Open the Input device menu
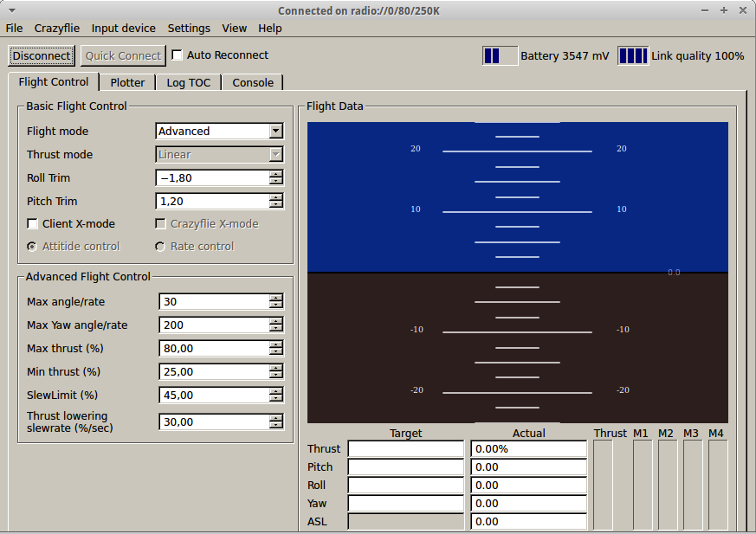 (123, 29)
